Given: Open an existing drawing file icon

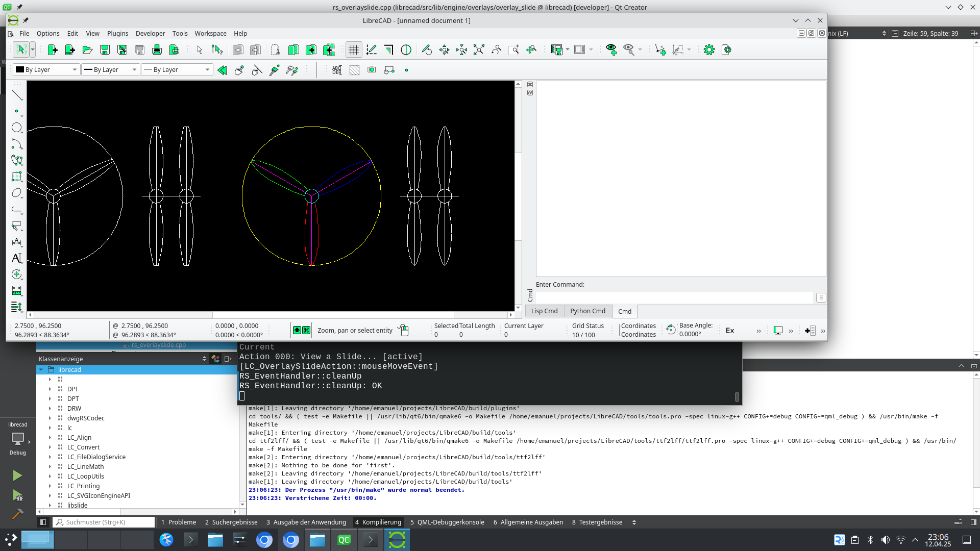Looking at the screenshot, I should pyautogui.click(x=87, y=49).
